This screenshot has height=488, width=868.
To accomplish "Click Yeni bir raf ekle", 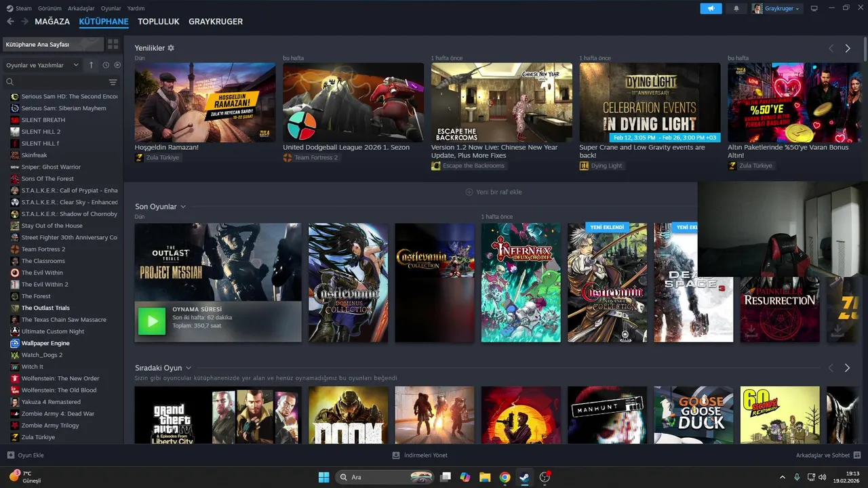I will pos(494,192).
